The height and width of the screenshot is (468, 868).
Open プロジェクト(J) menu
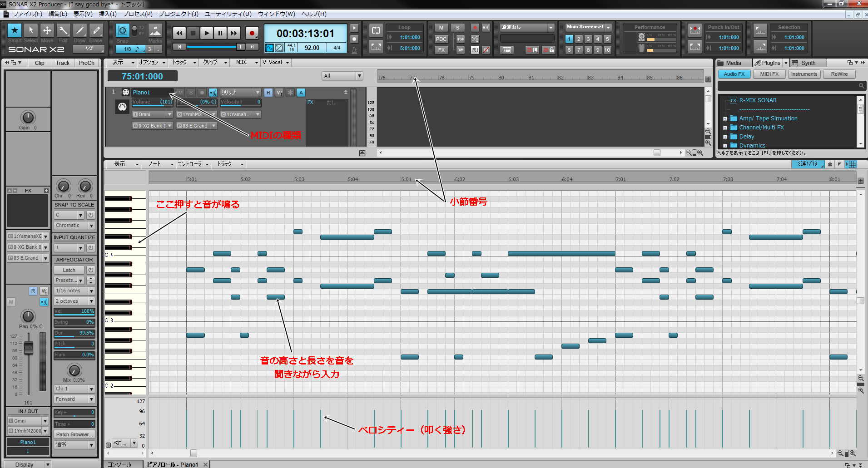pyautogui.click(x=179, y=14)
